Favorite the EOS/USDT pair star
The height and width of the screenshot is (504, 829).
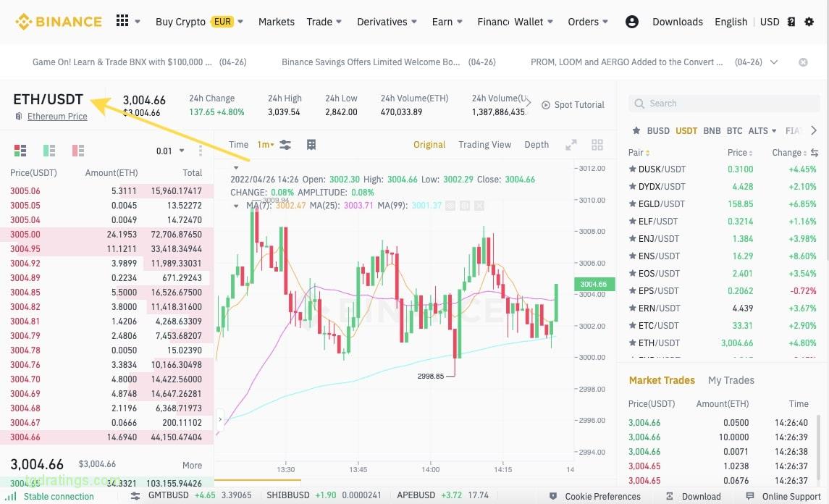(632, 274)
